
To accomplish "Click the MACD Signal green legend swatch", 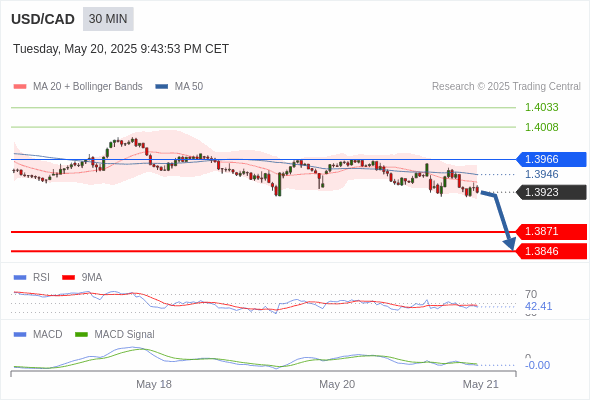I will point(81,334).
